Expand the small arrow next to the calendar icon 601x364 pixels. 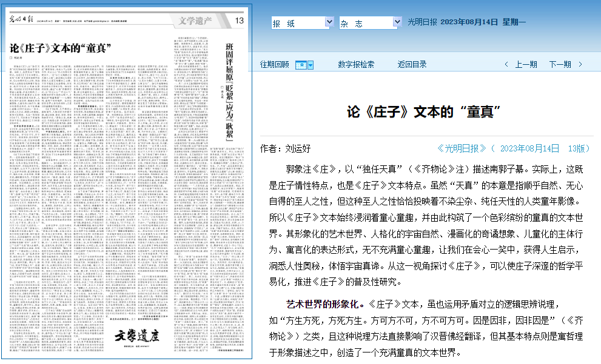(x=311, y=65)
